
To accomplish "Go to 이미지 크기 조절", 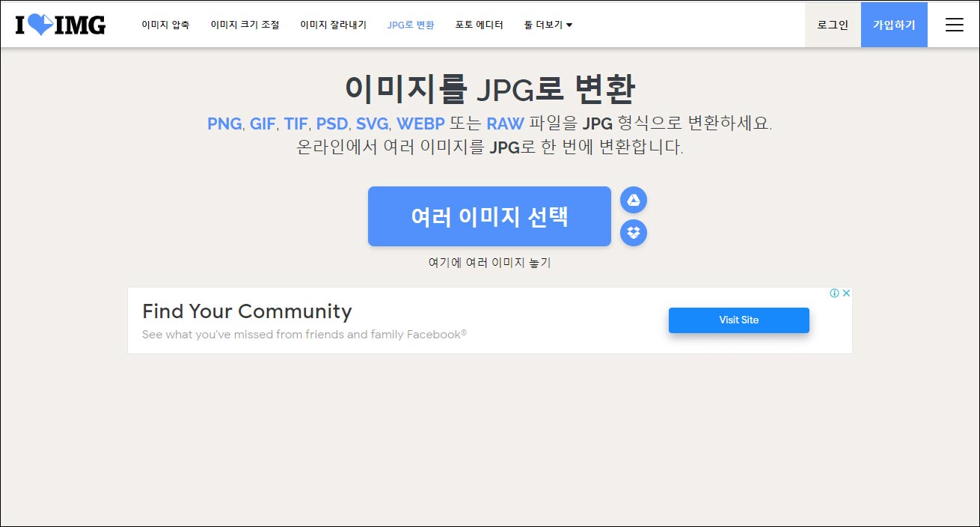I will click(245, 25).
